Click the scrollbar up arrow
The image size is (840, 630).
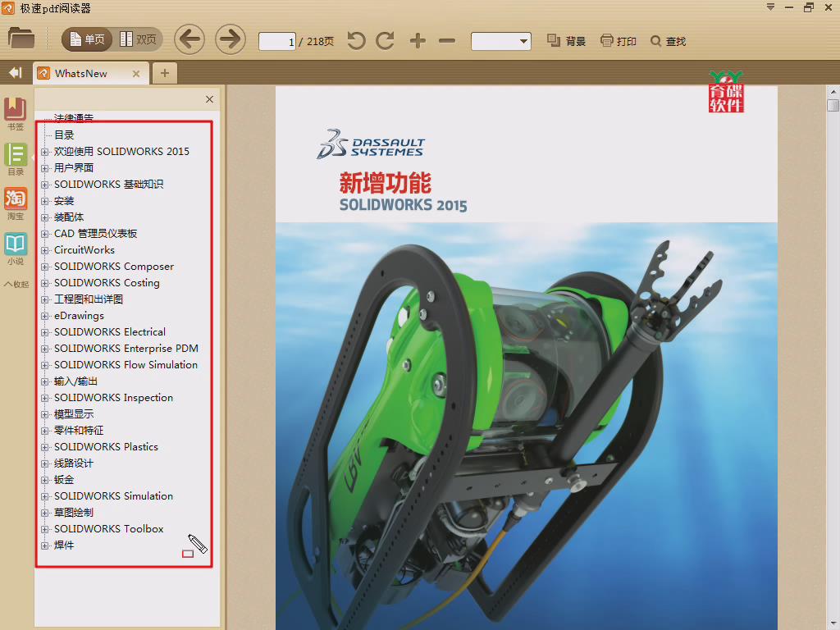[x=833, y=92]
